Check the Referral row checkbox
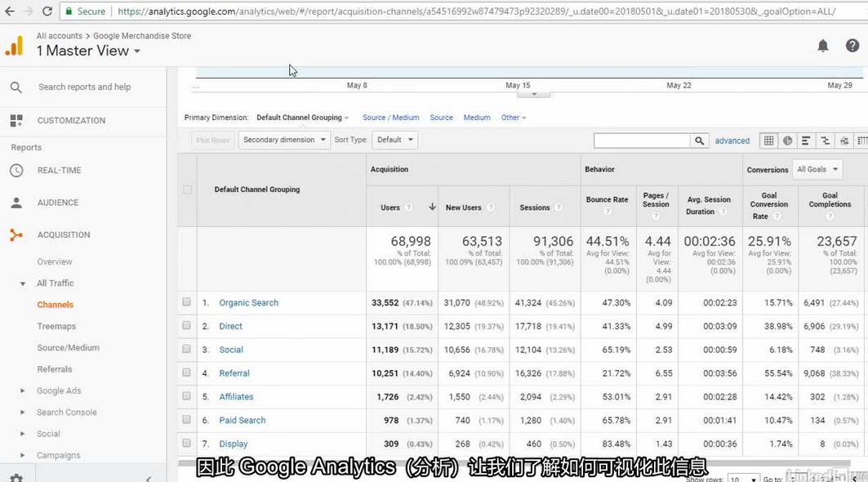The width and height of the screenshot is (868, 482). pyautogui.click(x=186, y=373)
